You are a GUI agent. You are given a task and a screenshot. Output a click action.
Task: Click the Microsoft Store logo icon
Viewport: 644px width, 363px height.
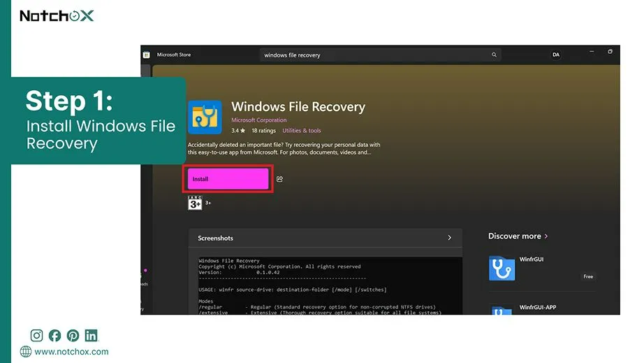146,55
